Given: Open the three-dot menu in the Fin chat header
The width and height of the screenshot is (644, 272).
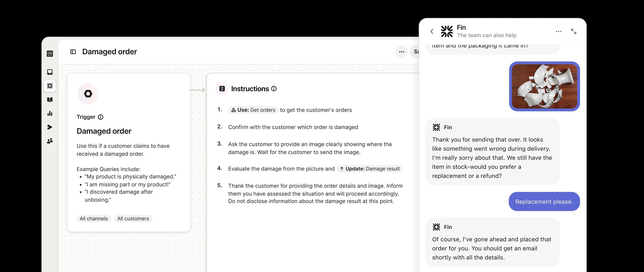Looking at the screenshot, I should pyautogui.click(x=558, y=31).
